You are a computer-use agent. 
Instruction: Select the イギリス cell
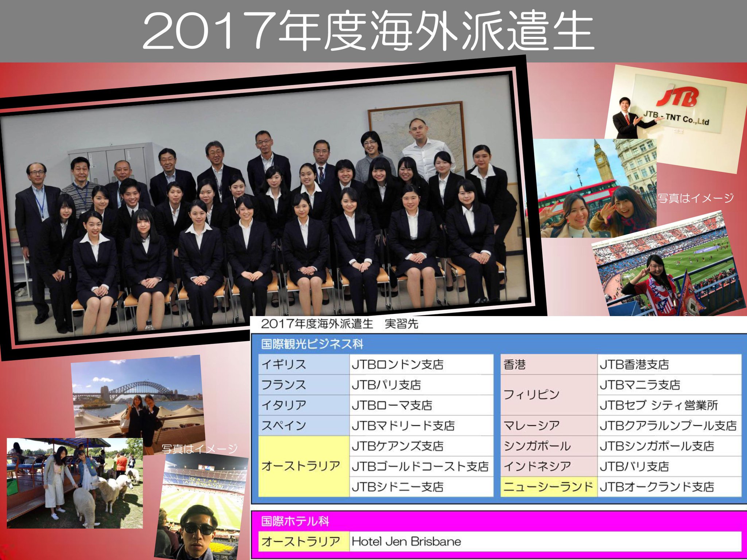(304, 364)
